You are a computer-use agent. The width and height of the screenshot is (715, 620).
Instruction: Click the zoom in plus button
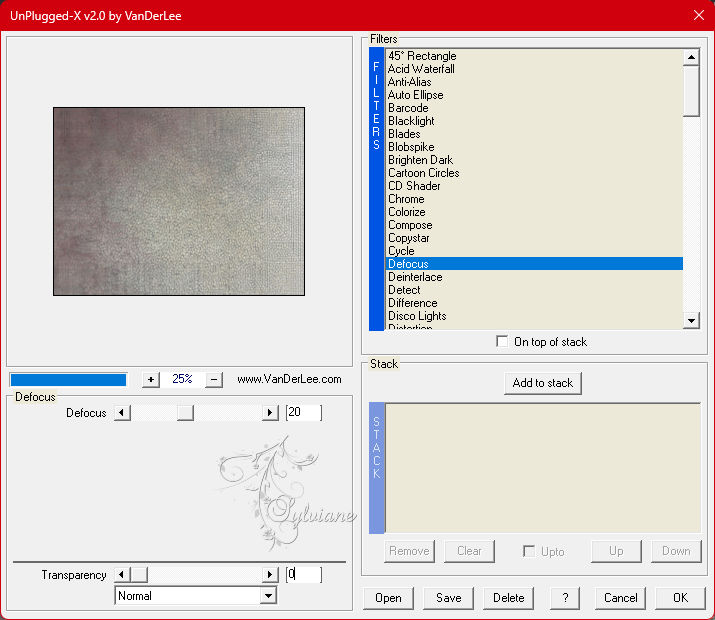tap(150, 379)
